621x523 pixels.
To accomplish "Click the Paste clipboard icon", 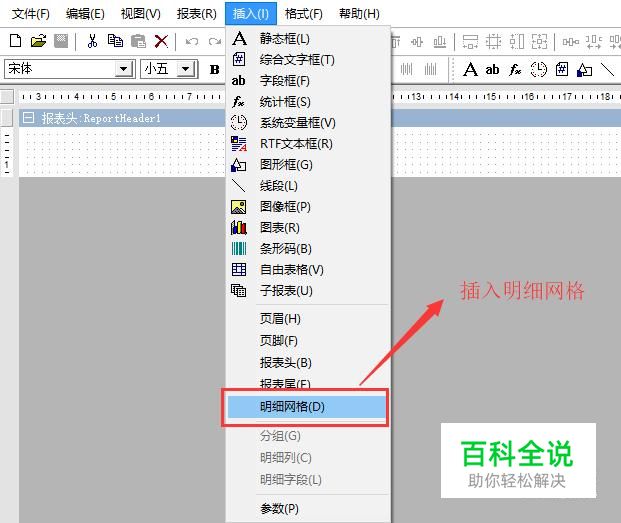I will click(x=138, y=41).
